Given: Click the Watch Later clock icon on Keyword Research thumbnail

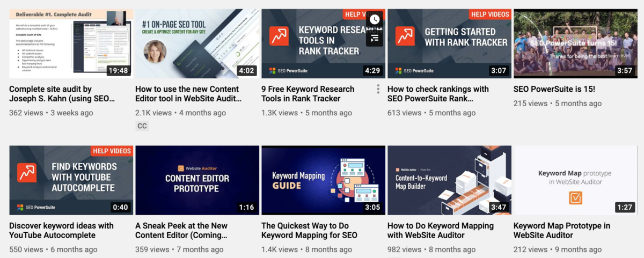Looking at the screenshot, I should click(x=375, y=20).
